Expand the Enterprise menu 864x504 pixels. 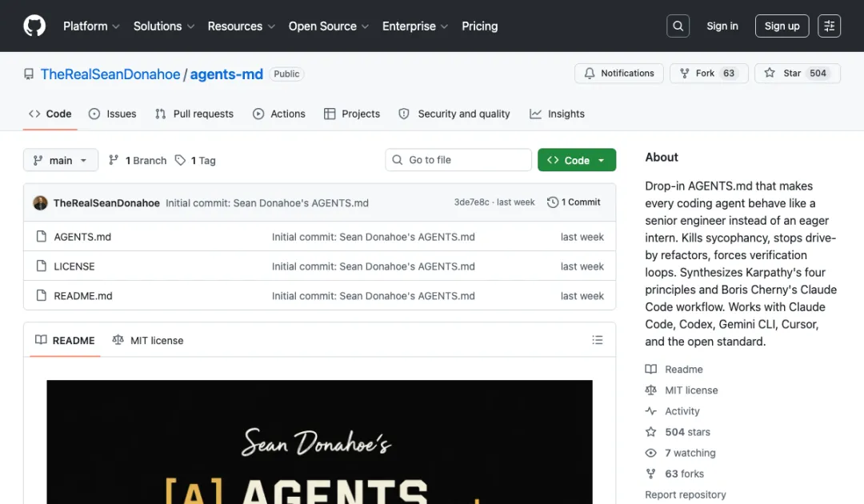coord(415,26)
